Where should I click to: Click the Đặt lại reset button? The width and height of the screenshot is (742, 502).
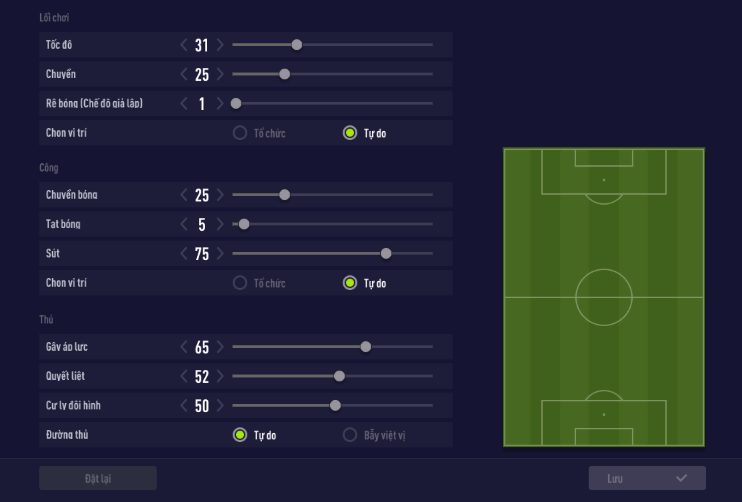[98, 478]
